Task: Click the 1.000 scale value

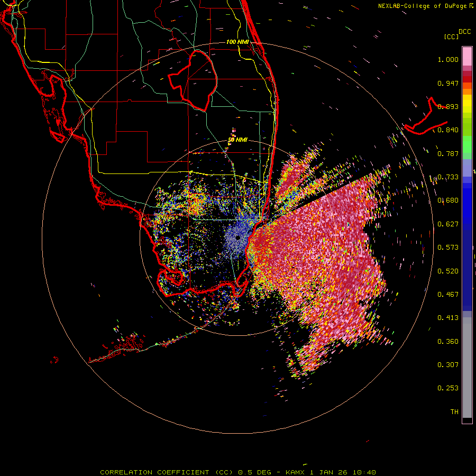Action: [x=448, y=59]
